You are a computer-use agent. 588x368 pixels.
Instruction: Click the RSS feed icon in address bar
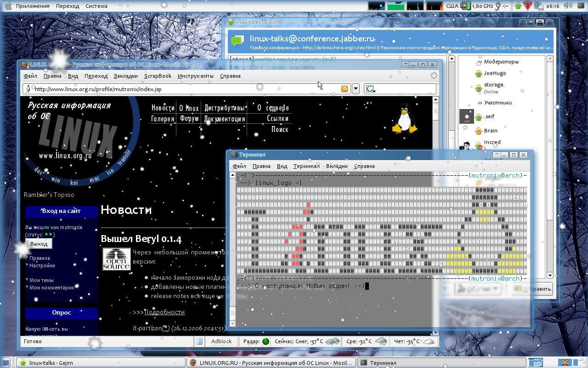pyautogui.click(x=345, y=89)
